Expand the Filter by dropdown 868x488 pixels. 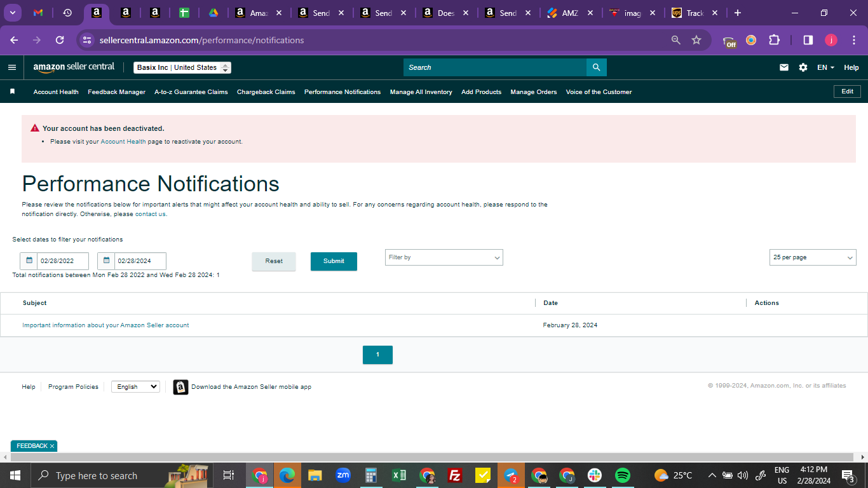[x=444, y=257]
